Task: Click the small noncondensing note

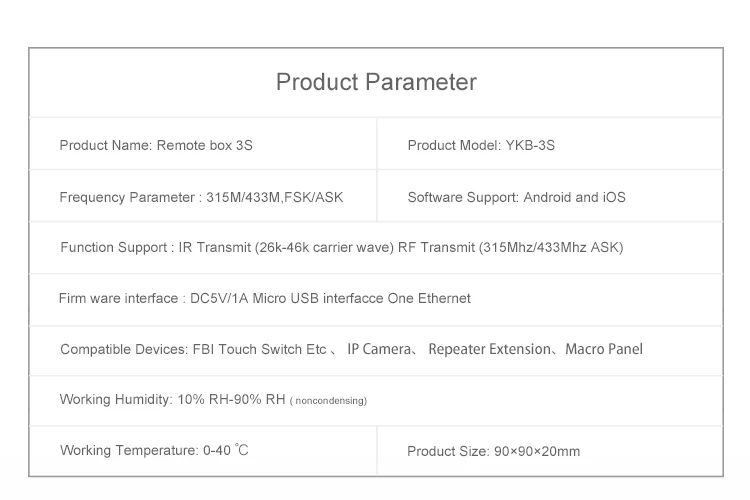Action: (x=329, y=401)
